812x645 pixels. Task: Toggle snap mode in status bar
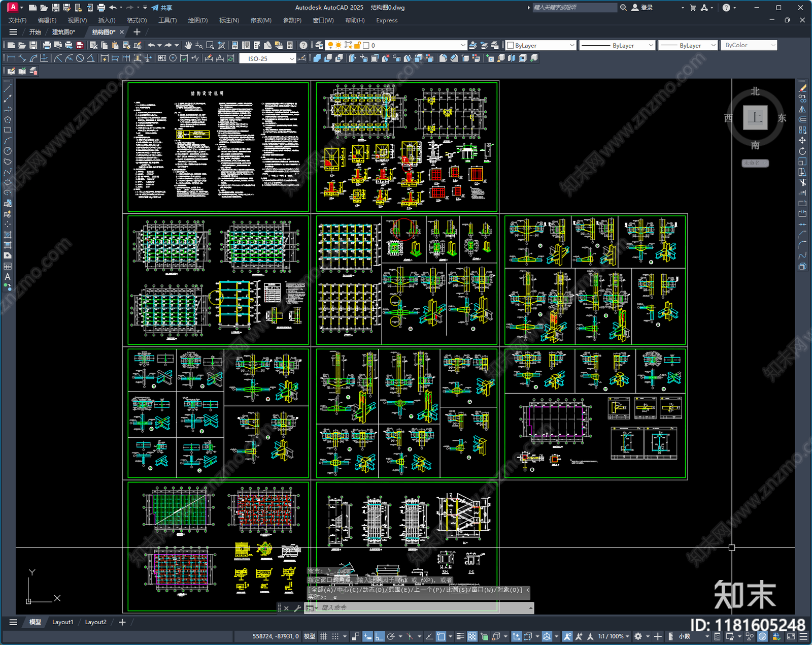335,636
